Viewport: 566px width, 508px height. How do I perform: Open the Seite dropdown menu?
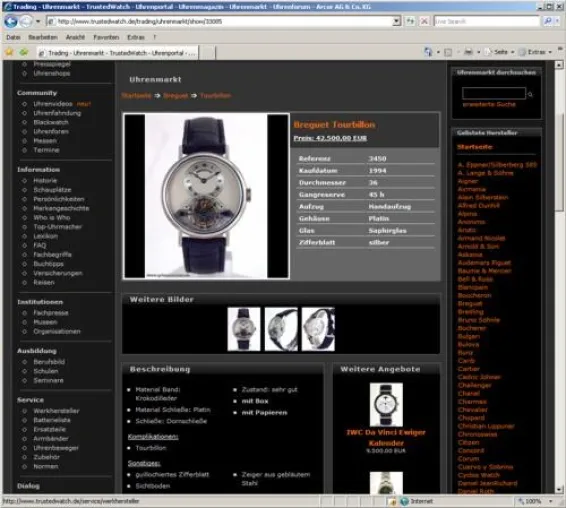500,52
